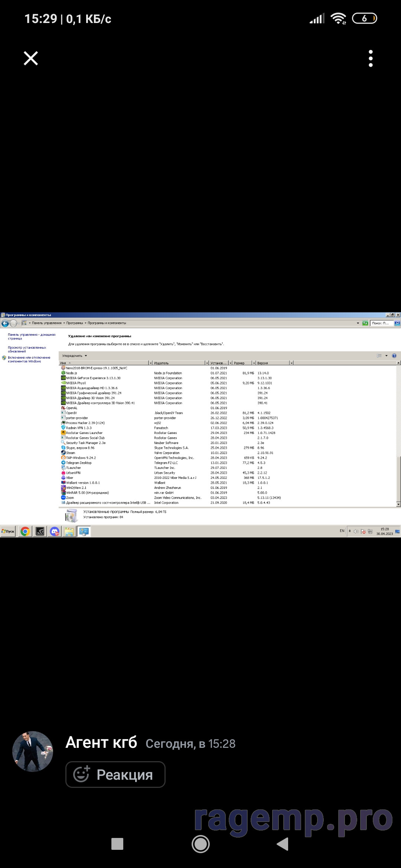Select the Steam program icon
401x868 pixels.
(x=63, y=453)
